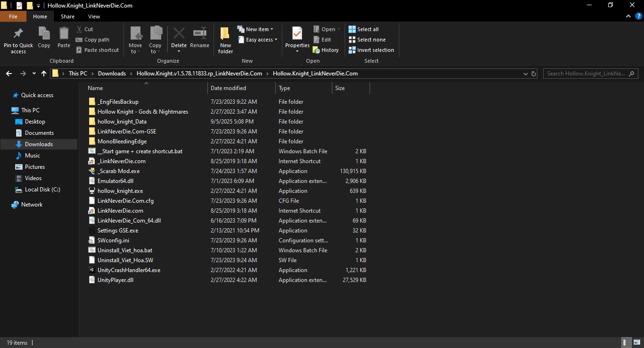644x348 pixels.
Task: Open the File menu tab
Action: tap(13, 17)
